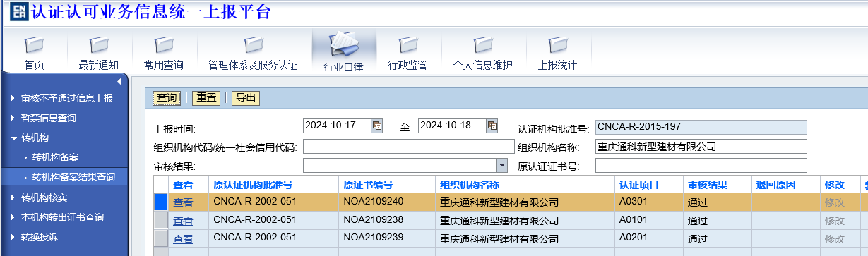This screenshot has width=868, height=256.
Task: Expand 转机构核实 menu
Action: [44, 197]
